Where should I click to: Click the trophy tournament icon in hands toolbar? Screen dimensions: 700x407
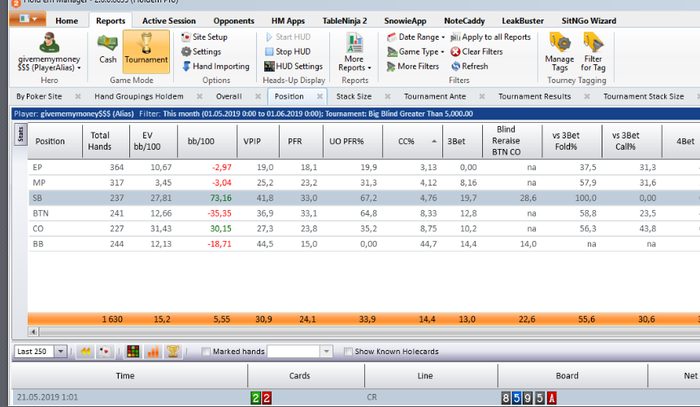173,352
